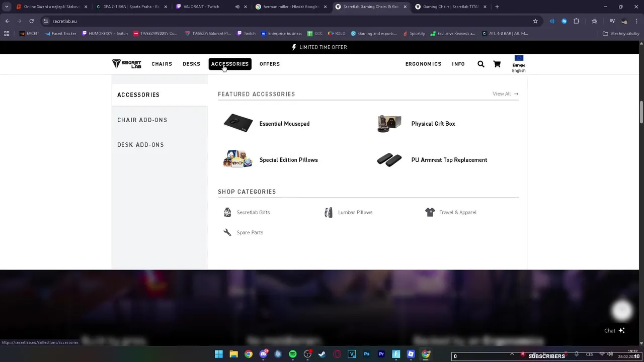Open Windows Start menu
The width and height of the screenshot is (644, 362).
point(219,354)
